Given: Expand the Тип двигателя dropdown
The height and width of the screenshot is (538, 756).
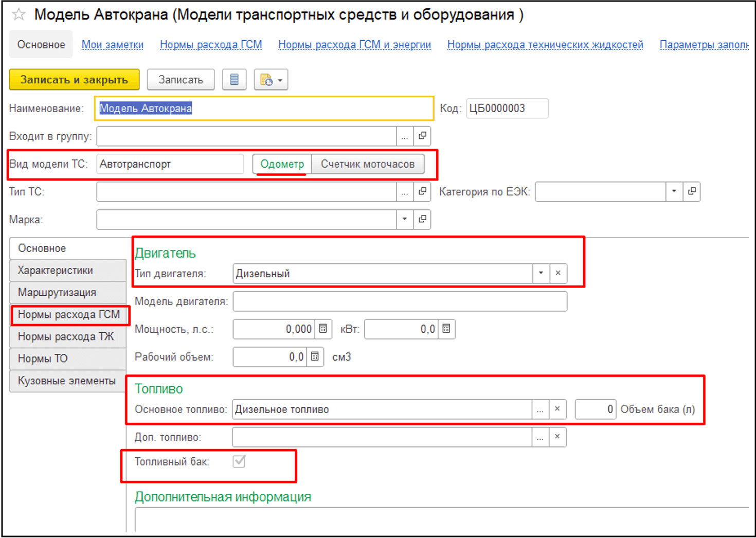Looking at the screenshot, I should click(541, 273).
